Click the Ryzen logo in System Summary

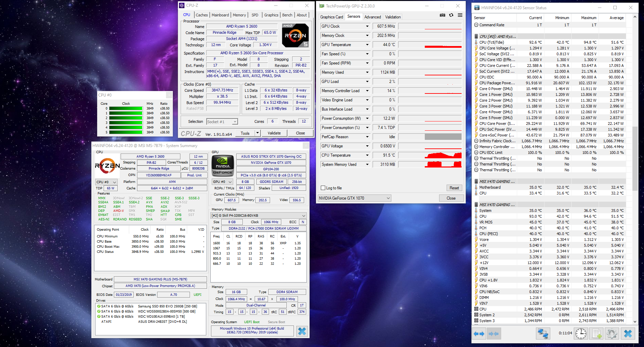(x=107, y=166)
